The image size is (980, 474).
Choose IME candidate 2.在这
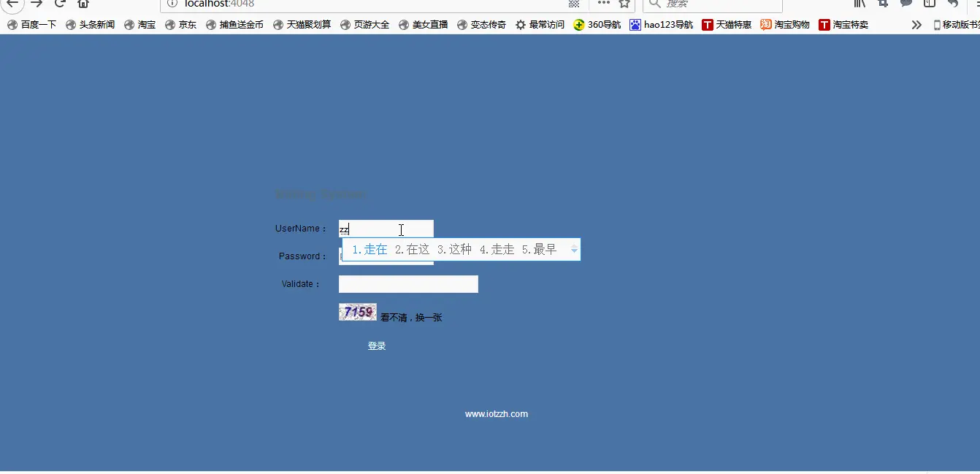click(x=412, y=250)
